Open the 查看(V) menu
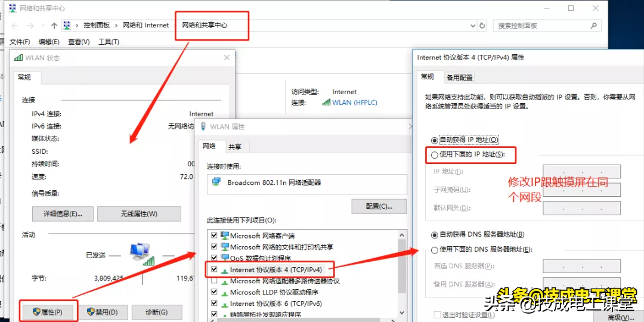The image size is (644, 322). (x=79, y=42)
